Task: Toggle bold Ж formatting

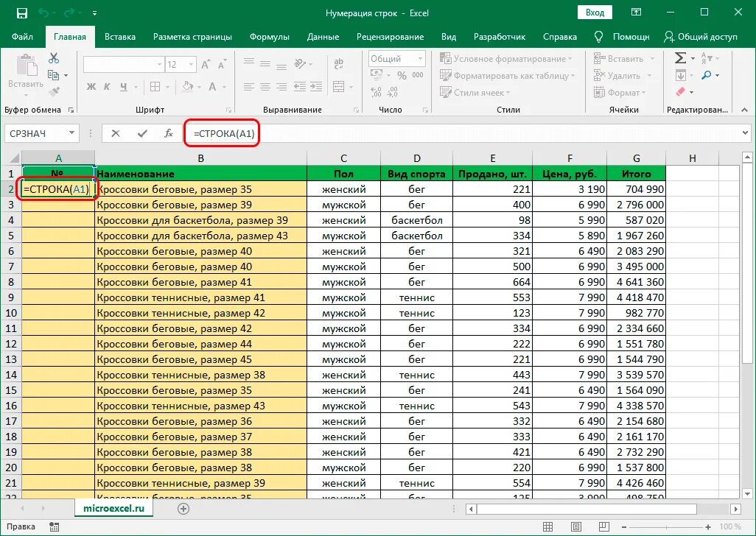Action: (91, 87)
